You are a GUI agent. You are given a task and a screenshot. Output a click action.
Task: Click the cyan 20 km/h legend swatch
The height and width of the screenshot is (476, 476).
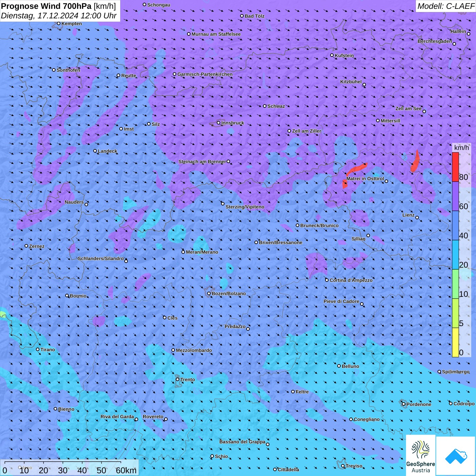pyautogui.click(x=455, y=255)
